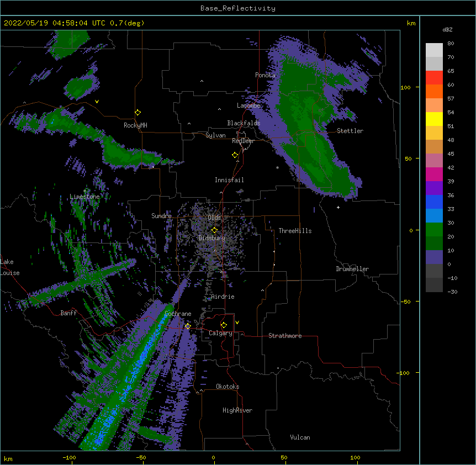Viewport: 476px width, 465px height.
Task: Click the Lake Louise label
Action: 10,267
